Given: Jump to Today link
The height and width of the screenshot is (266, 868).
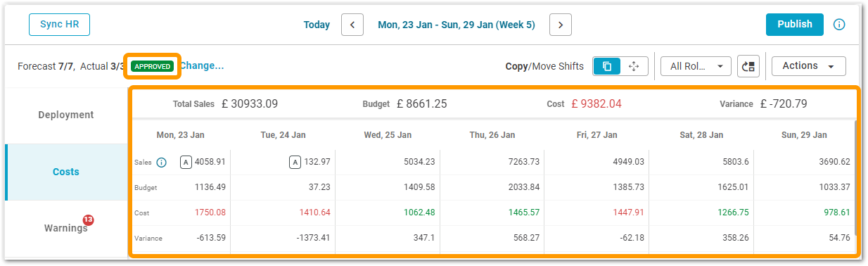Looking at the screenshot, I should [x=317, y=25].
